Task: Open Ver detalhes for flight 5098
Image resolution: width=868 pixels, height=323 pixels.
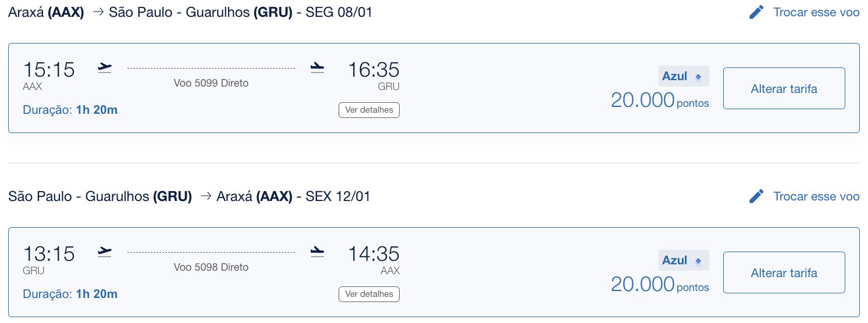Action: (x=369, y=294)
